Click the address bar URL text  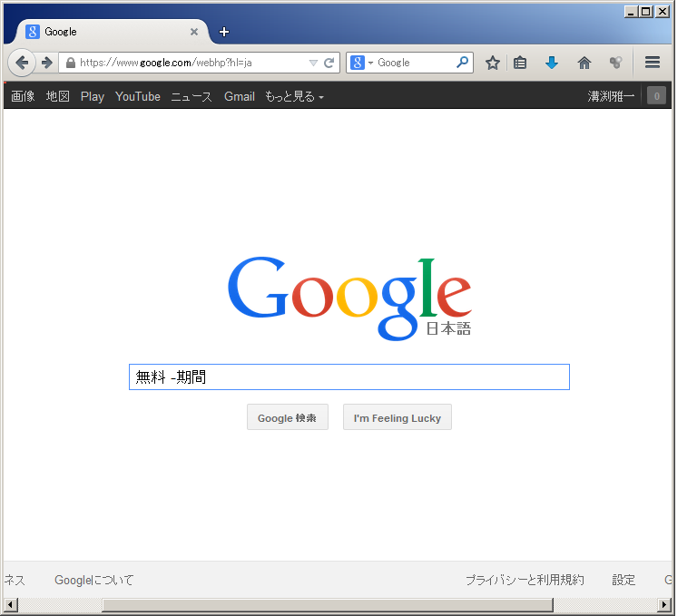pos(166,63)
